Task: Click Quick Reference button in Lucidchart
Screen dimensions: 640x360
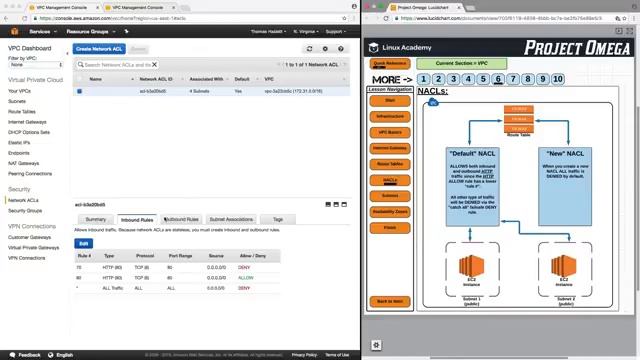Action: pos(390,64)
